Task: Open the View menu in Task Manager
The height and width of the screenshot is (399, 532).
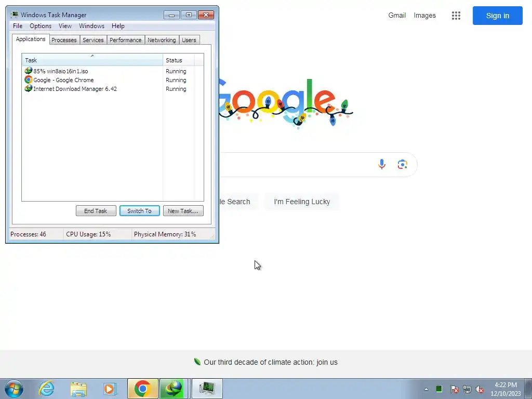Action: click(x=65, y=26)
